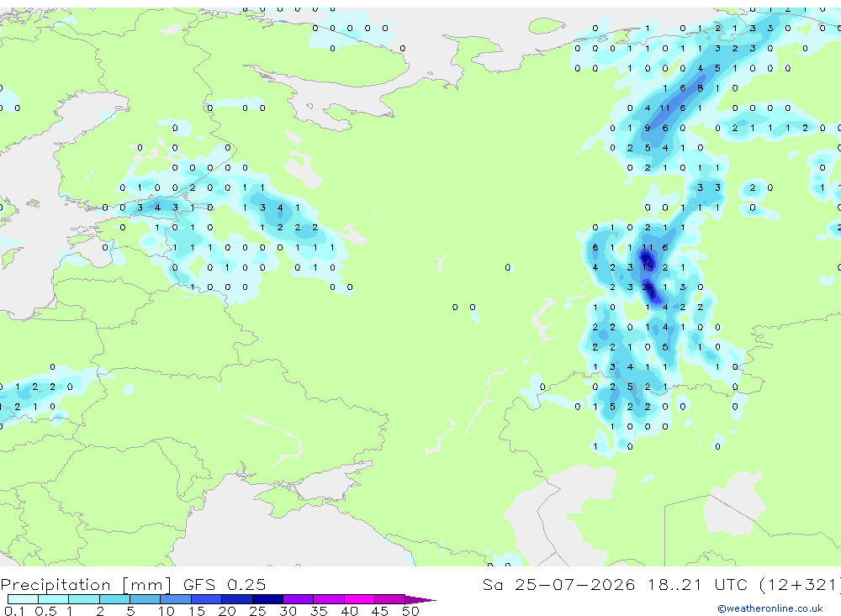Select the lightest 0.1–0.5 legend color segment
The width and height of the screenshot is (841, 616).
coord(23,599)
